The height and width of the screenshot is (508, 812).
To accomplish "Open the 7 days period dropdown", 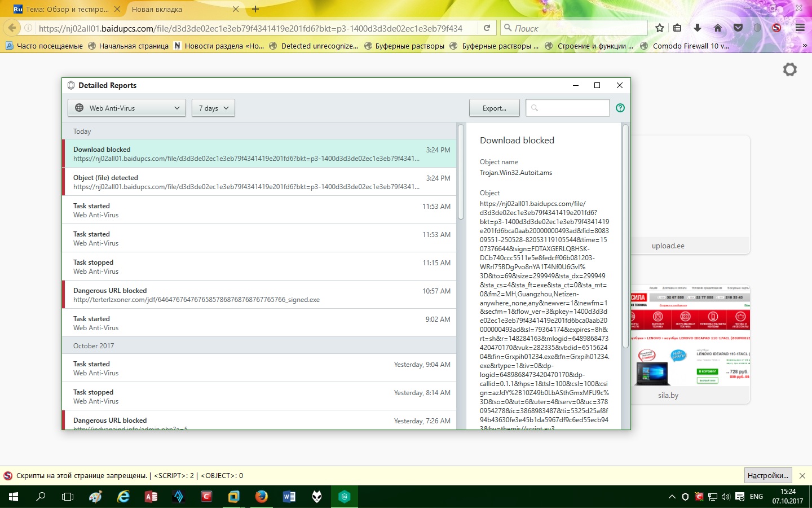I will tap(213, 108).
